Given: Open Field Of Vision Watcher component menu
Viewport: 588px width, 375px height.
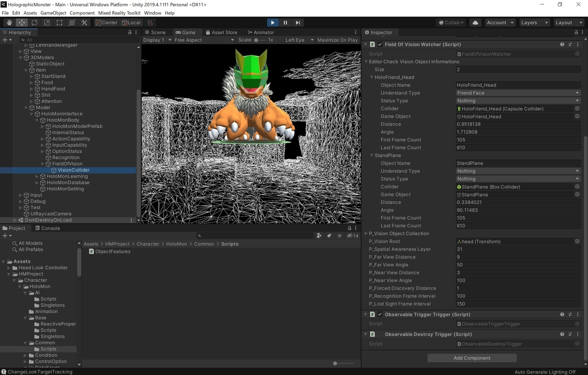Looking at the screenshot, I should click(578, 44).
